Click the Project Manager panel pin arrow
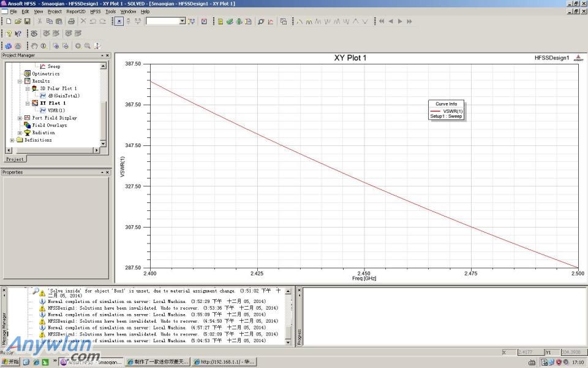This screenshot has width=588, height=368. coord(102,56)
